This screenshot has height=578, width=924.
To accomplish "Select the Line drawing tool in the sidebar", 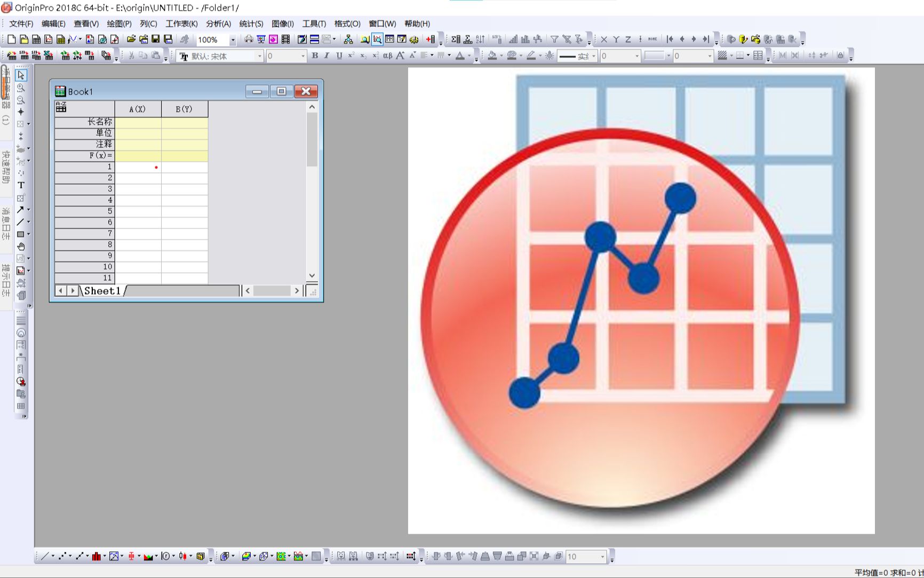I will [x=21, y=222].
